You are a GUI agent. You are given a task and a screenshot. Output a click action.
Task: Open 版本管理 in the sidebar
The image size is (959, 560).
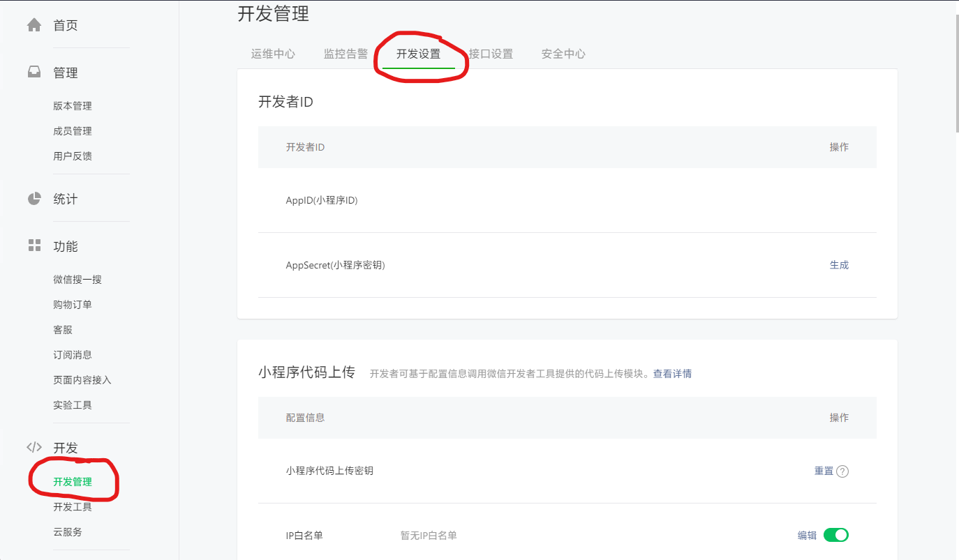[73, 106]
